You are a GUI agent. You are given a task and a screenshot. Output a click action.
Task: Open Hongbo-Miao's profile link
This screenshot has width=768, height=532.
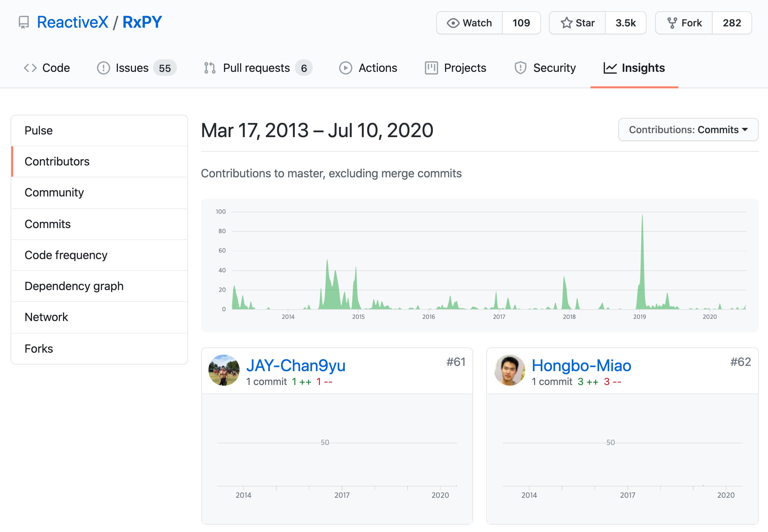coord(581,366)
